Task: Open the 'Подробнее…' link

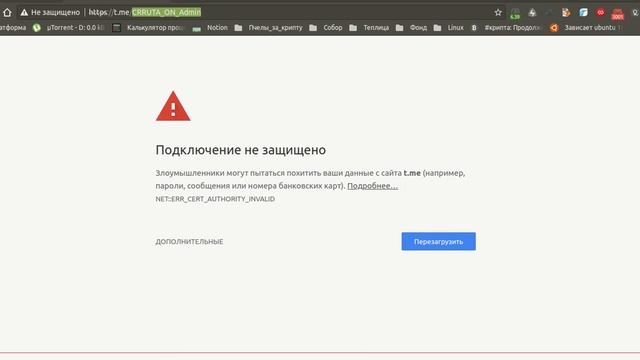Action: pyautogui.click(x=372, y=186)
